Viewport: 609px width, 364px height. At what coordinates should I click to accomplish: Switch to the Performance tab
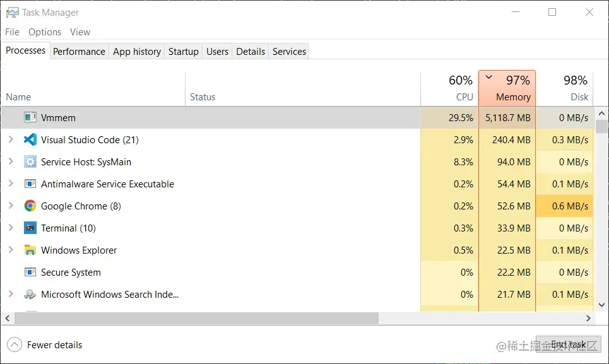pyautogui.click(x=79, y=52)
